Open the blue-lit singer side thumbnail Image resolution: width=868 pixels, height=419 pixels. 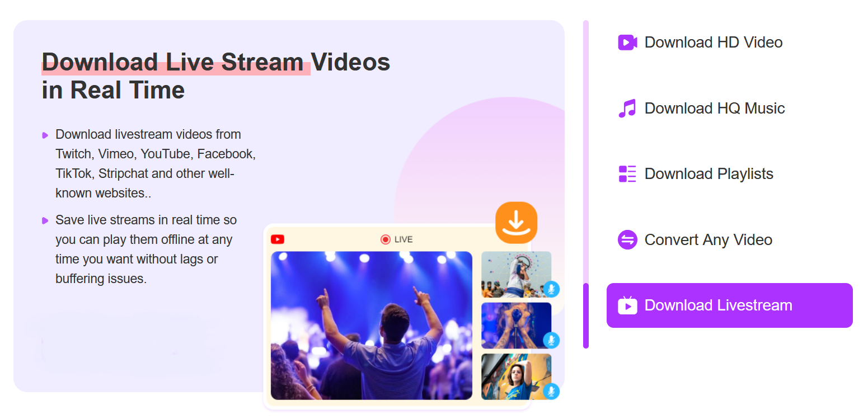[x=516, y=326]
